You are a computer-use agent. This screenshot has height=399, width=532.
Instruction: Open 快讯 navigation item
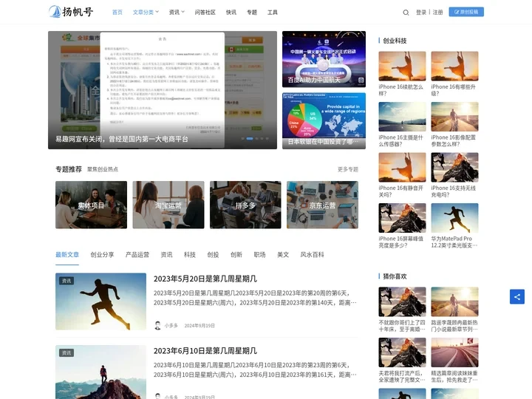click(x=231, y=13)
